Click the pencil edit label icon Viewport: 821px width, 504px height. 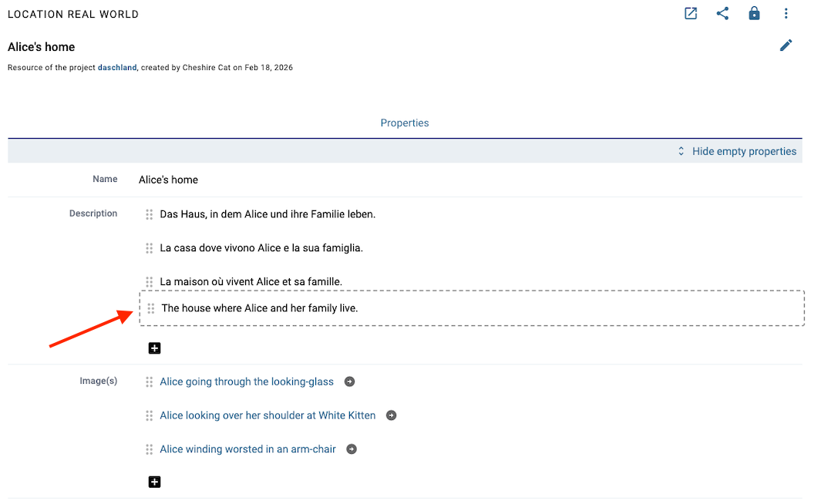pyautogui.click(x=786, y=45)
